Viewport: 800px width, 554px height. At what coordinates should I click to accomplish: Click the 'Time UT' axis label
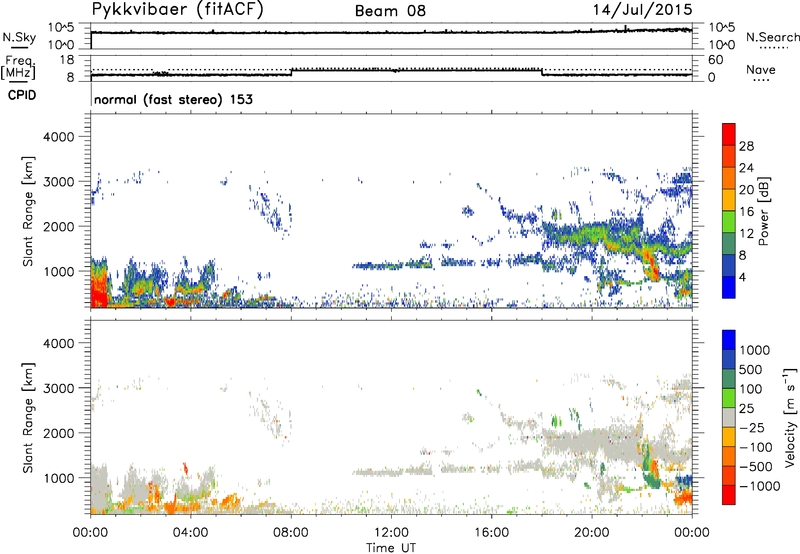click(391, 548)
